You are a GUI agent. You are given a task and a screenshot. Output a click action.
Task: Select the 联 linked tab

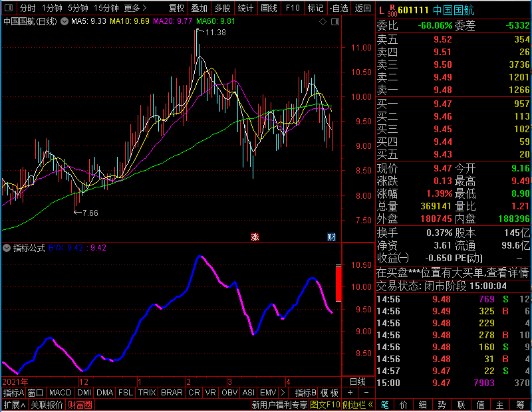pos(461,405)
